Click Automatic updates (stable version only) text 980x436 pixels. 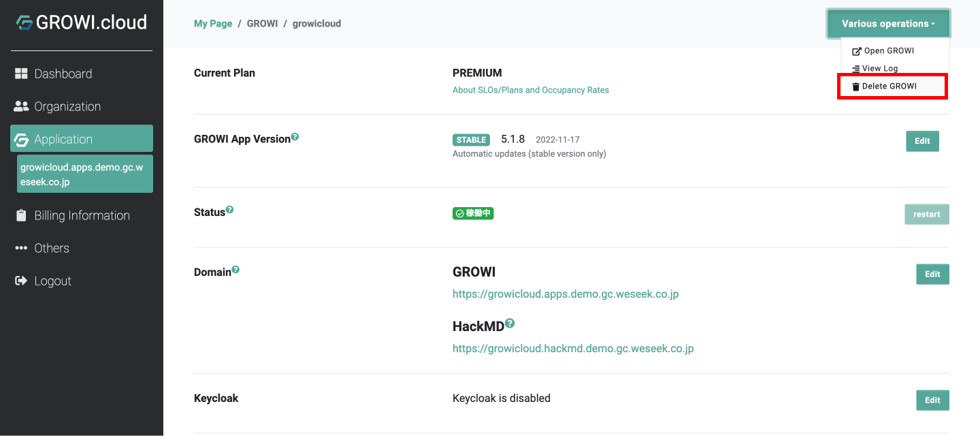click(x=529, y=154)
